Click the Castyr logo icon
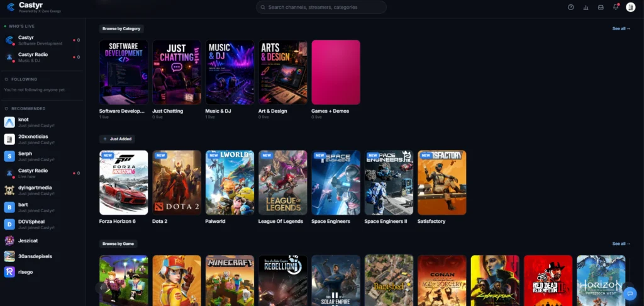Viewport: 644px width, 306px height. (x=10, y=7)
